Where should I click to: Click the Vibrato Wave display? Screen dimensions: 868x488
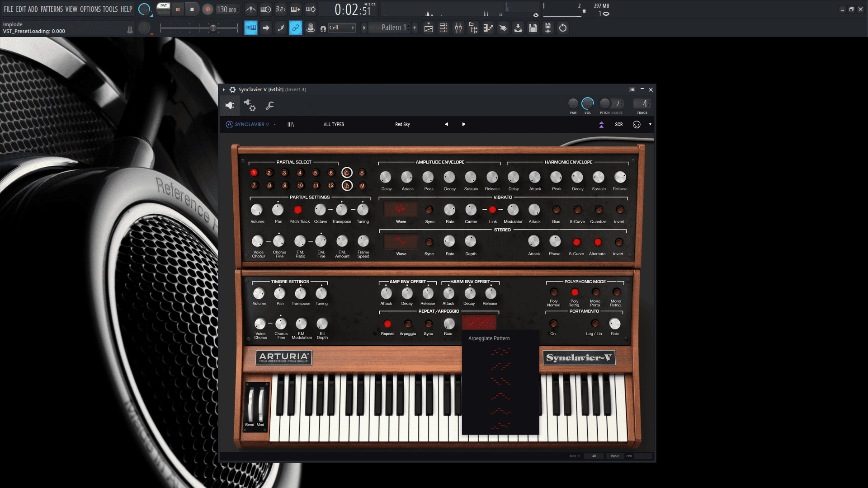coord(401,209)
